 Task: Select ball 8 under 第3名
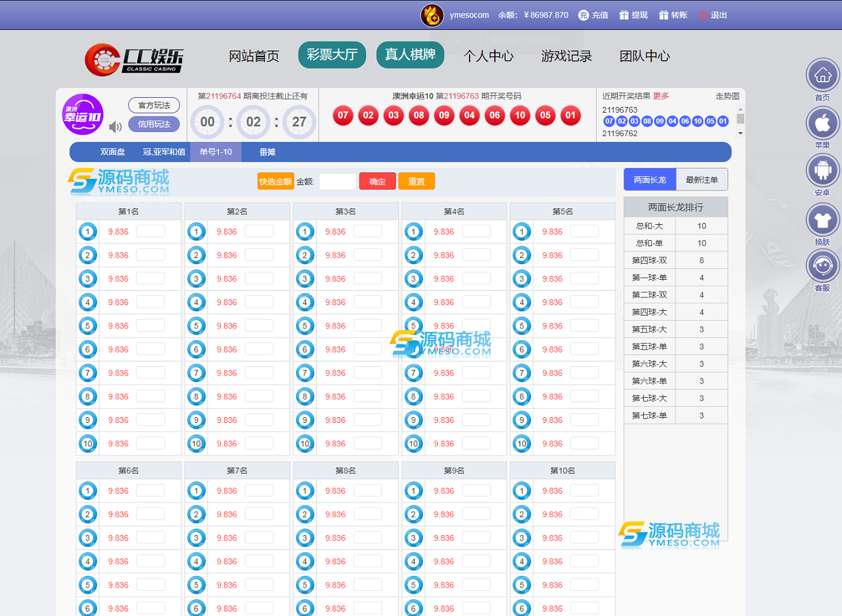305,396
